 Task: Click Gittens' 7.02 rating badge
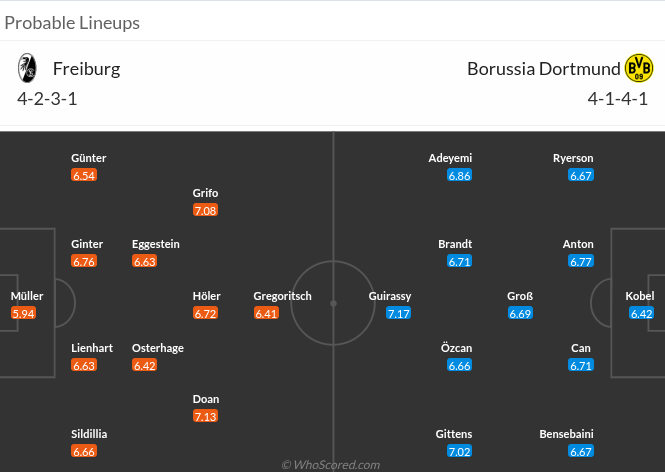[459, 451]
